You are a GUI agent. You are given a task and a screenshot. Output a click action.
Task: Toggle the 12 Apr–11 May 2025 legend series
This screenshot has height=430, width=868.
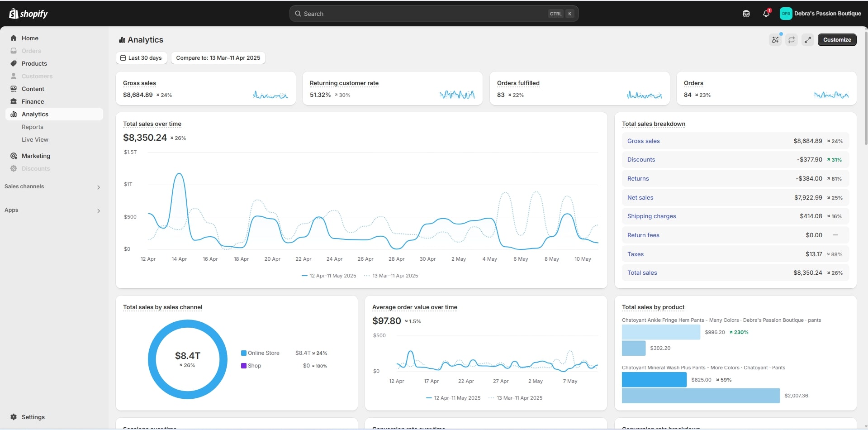(x=329, y=276)
